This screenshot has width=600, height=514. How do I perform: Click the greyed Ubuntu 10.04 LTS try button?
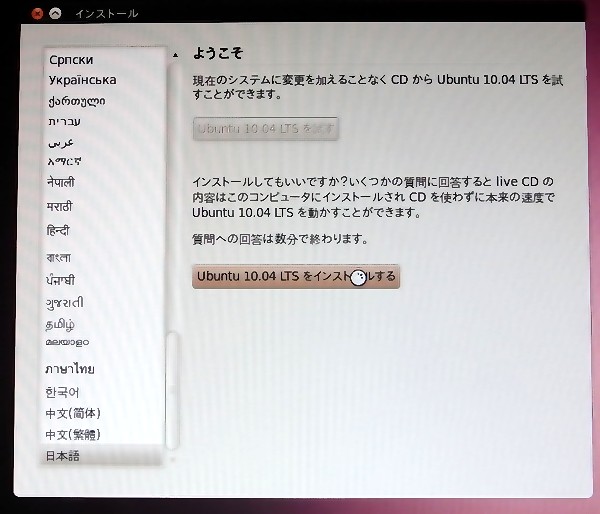click(x=266, y=129)
